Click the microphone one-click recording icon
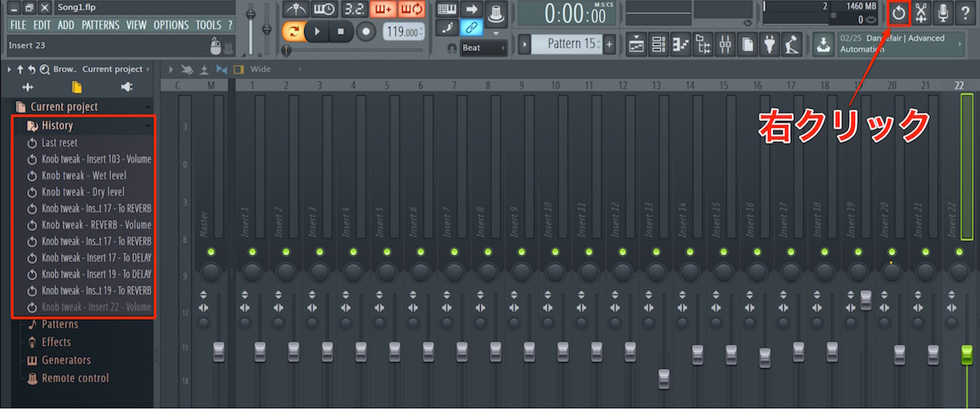Viewport: 980px width, 409px height. 943,12
